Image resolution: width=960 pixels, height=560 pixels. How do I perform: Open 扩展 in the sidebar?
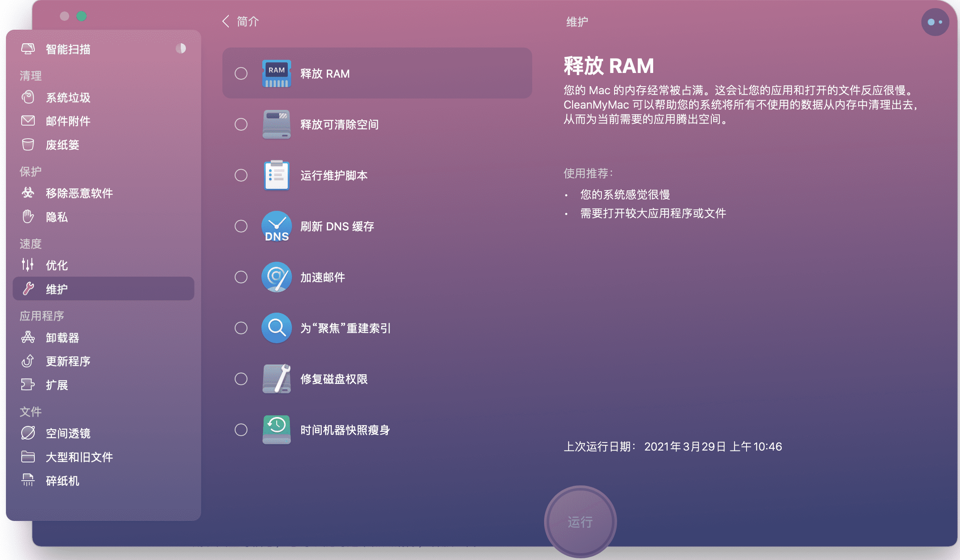104,385
